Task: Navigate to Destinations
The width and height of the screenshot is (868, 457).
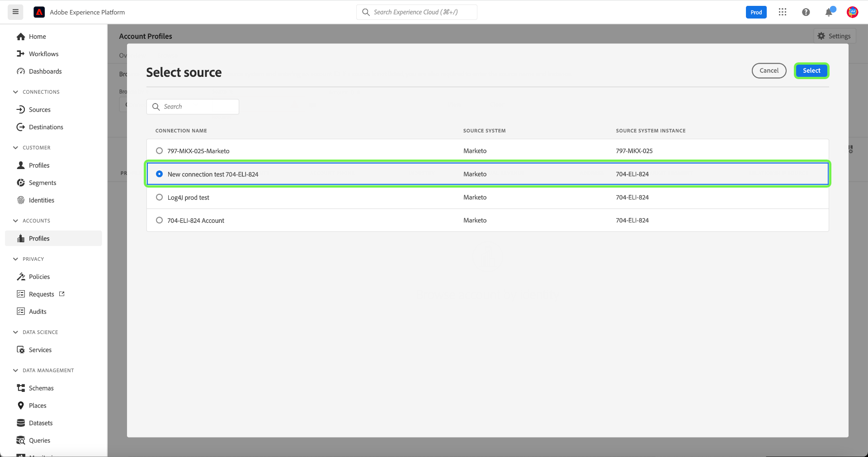Action: (x=46, y=127)
